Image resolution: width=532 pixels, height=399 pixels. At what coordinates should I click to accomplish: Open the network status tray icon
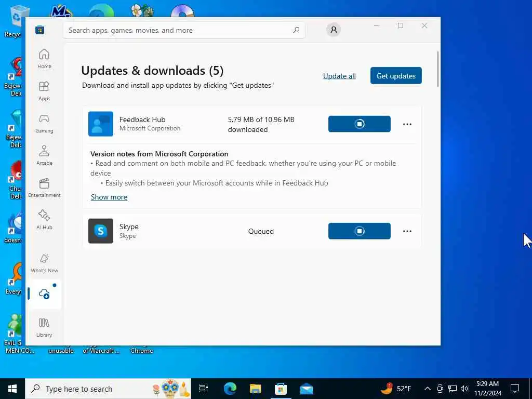click(453, 389)
